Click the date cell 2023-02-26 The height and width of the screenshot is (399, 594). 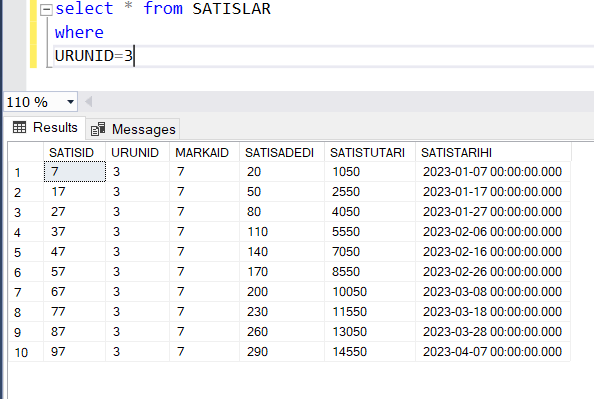click(493, 272)
